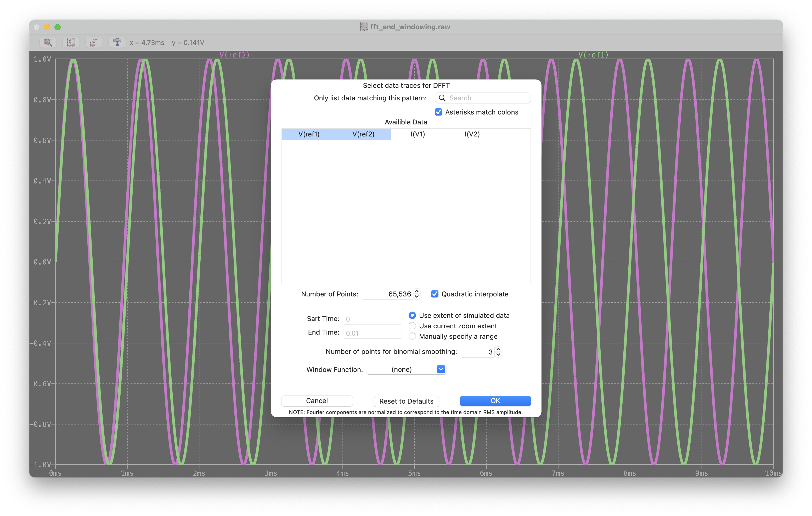Choose Manually specify a range option

(x=412, y=336)
